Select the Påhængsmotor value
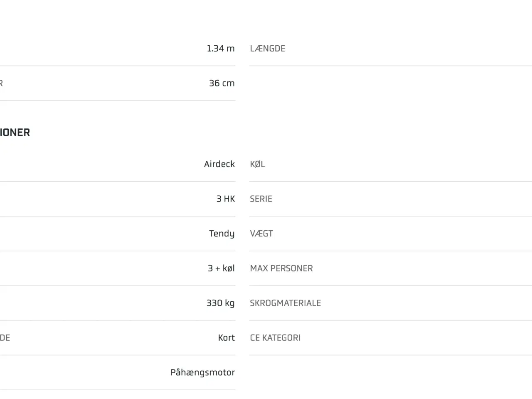Image resolution: width=532 pixels, height=399 pixels. click(202, 372)
